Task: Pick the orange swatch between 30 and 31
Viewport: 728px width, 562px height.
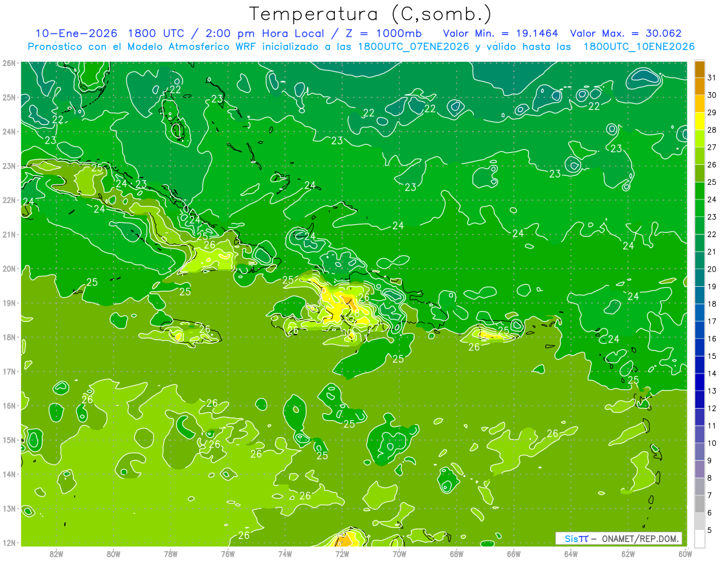Action: point(699,87)
